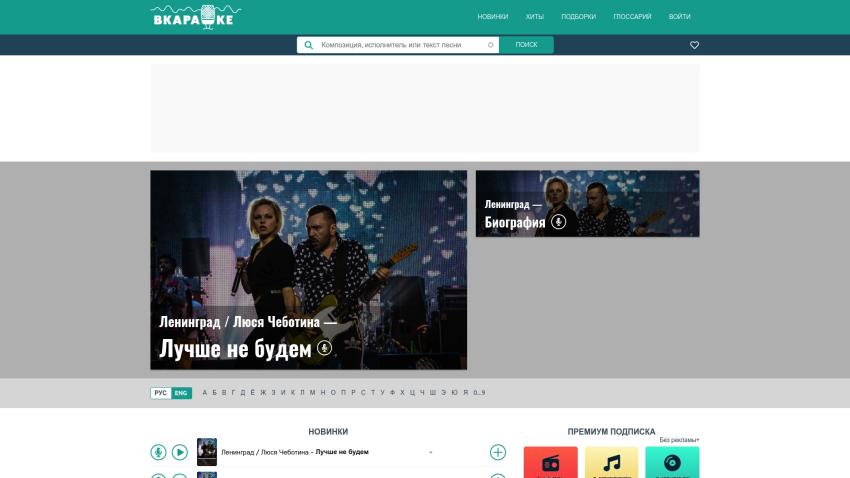This screenshot has height=478, width=850.
Task: Add Лучше не будем to playlist with plus
Action: coord(498,452)
